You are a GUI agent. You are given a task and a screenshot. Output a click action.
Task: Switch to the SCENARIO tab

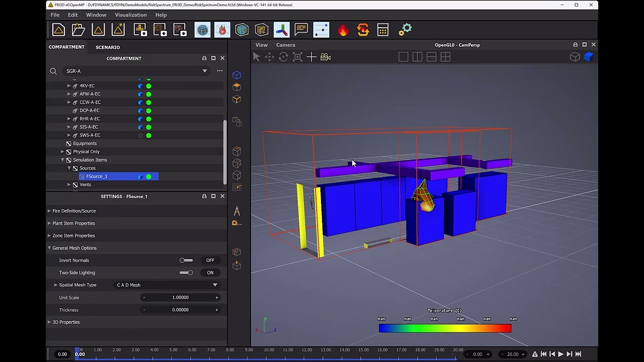[x=108, y=47]
